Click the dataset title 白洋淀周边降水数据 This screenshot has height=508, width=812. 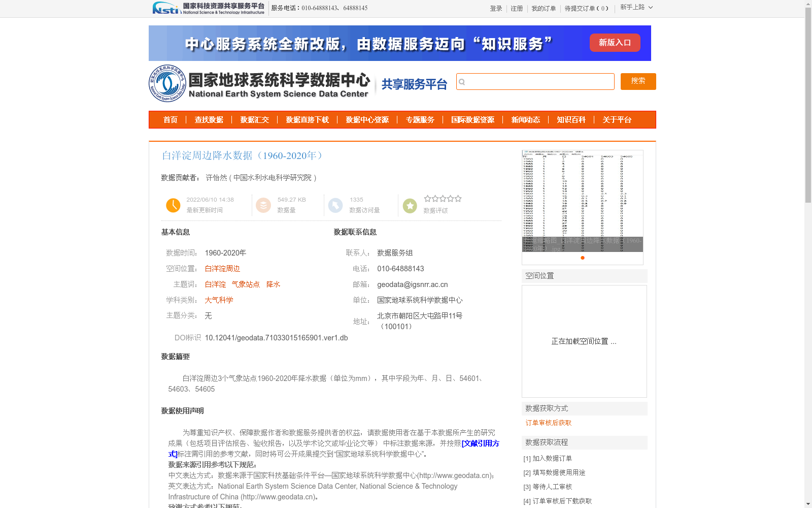point(242,155)
